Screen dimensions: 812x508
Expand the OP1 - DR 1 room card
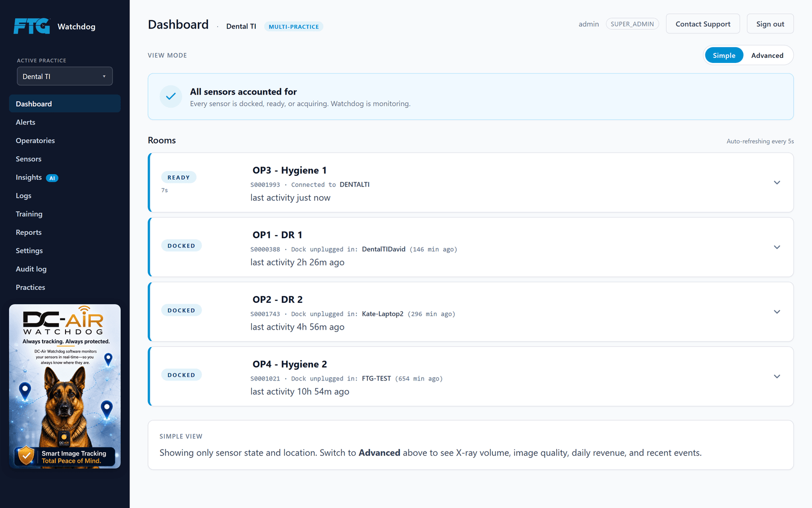click(776, 247)
